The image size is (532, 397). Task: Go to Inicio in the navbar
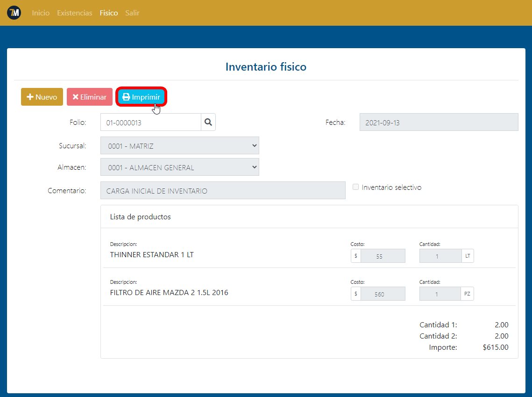41,13
